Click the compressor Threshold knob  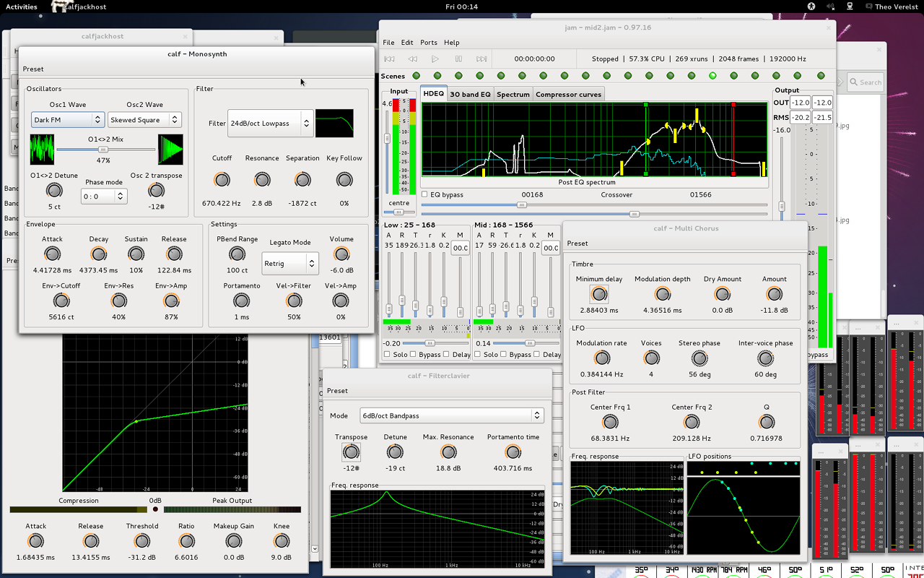[141, 541]
